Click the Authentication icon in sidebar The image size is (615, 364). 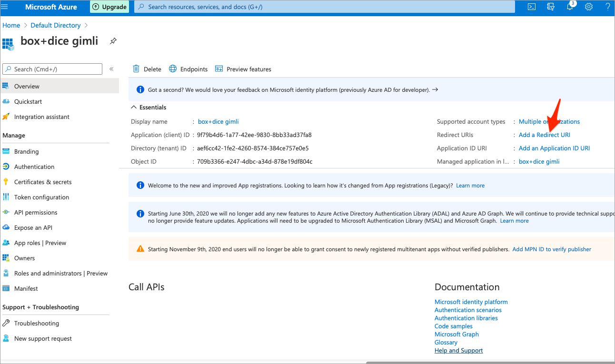[x=6, y=167]
